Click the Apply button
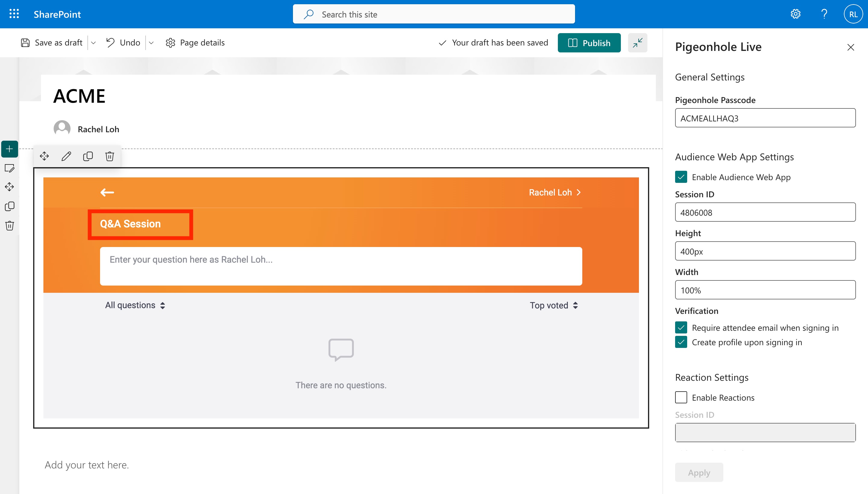This screenshot has width=868, height=494. pos(699,472)
